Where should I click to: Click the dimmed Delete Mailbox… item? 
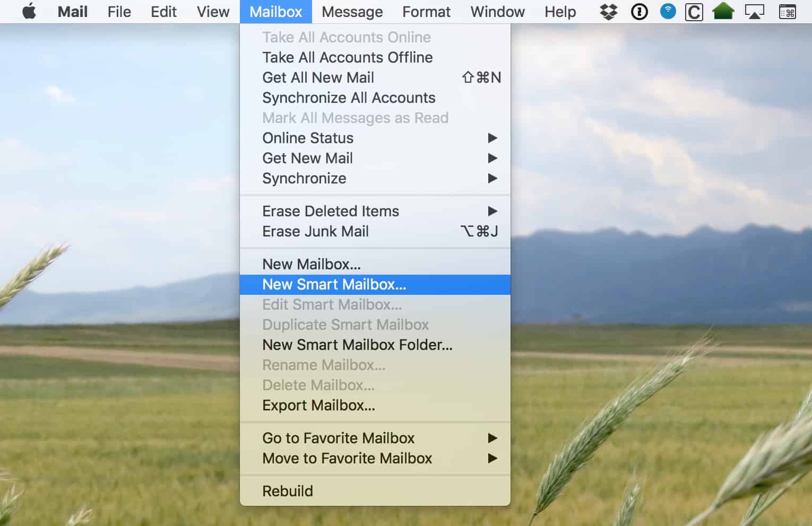[375, 385]
